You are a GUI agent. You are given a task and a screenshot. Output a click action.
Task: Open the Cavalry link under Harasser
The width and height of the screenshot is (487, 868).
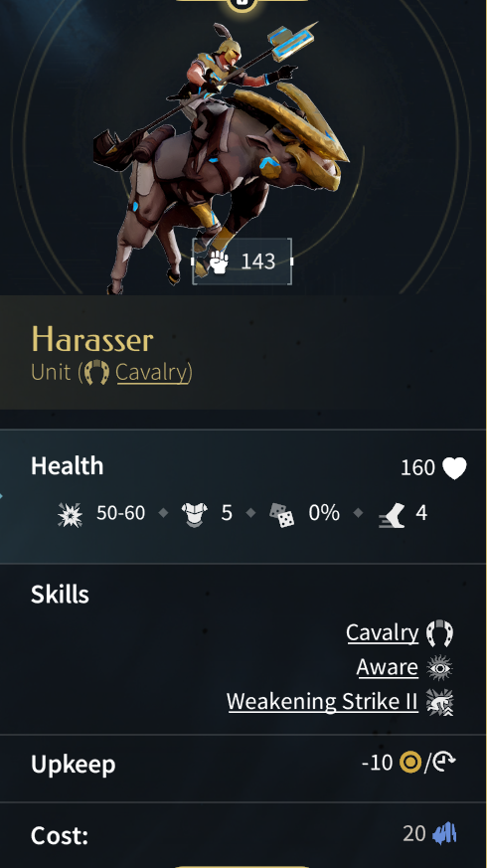pyautogui.click(x=152, y=372)
